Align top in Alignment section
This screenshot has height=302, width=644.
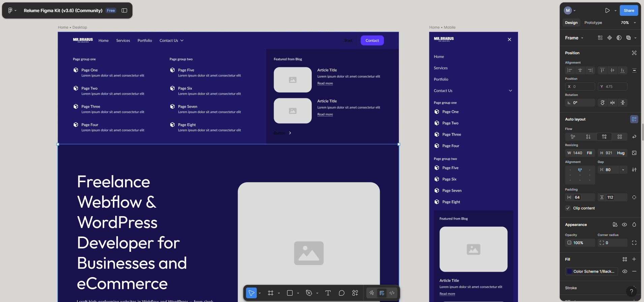602,70
